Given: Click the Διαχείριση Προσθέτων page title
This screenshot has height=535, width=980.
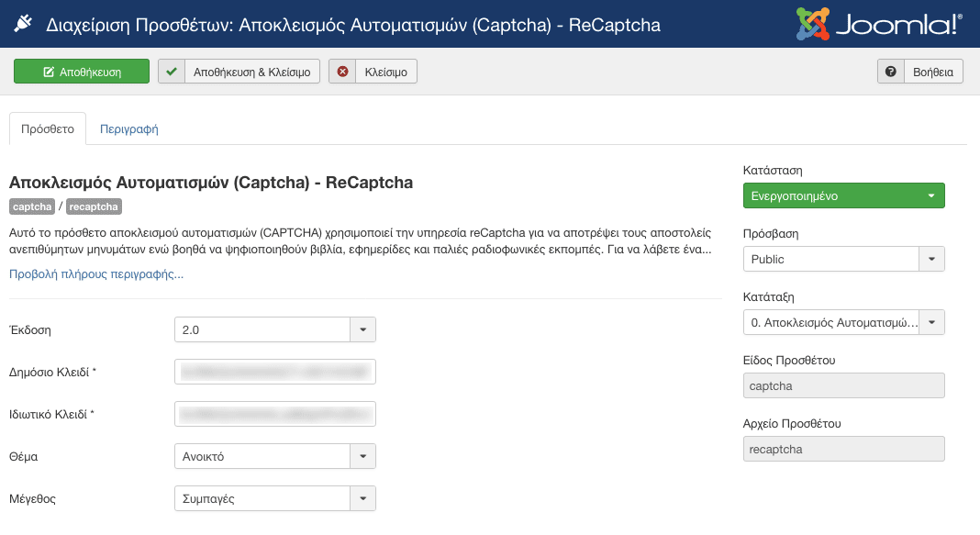Looking at the screenshot, I should click(353, 25).
